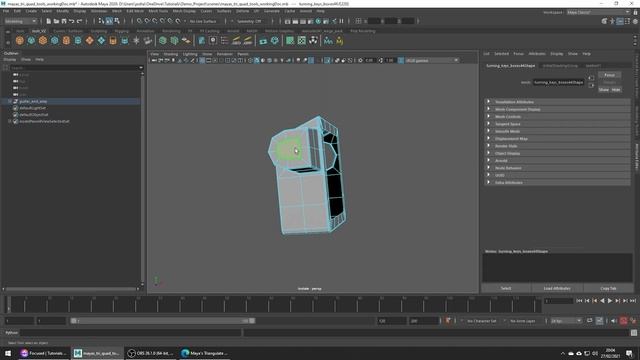The height and width of the screenshot is (360, 640).
Task: Click the Select button at panel bottom
Action: click(506, 288)
